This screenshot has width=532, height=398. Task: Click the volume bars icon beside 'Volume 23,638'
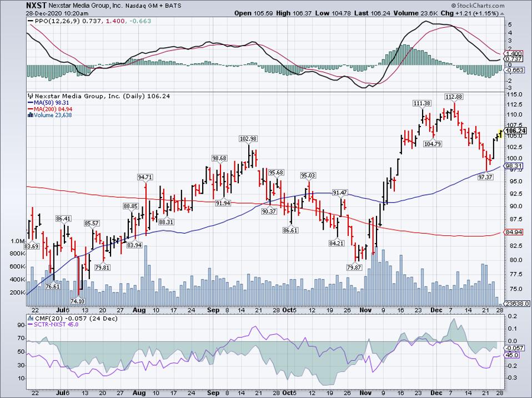30,115
